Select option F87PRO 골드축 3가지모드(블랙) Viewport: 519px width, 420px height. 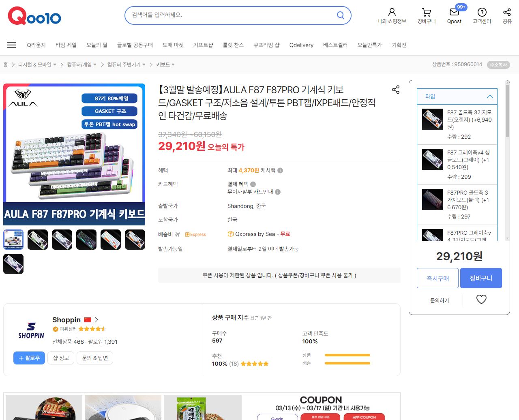point(457,205)
